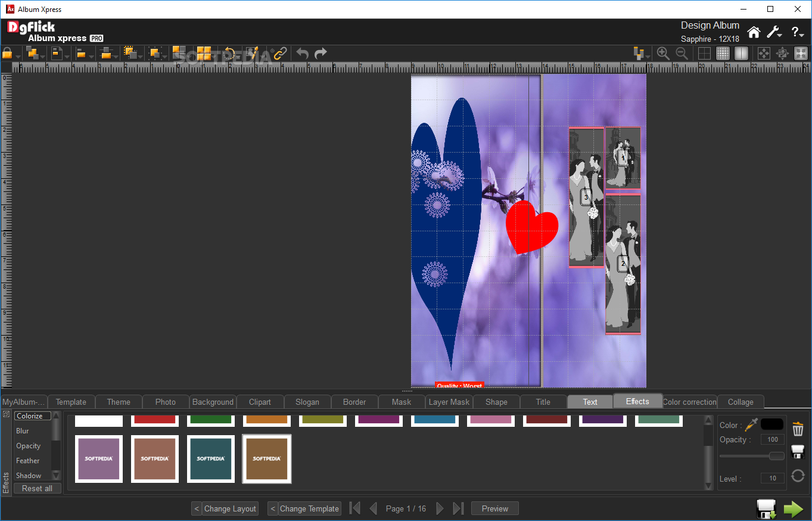Screen dimensions: 812x521
Task: Toggle the outward-arrows fit-to-screen button
Action: coord(801,53)
